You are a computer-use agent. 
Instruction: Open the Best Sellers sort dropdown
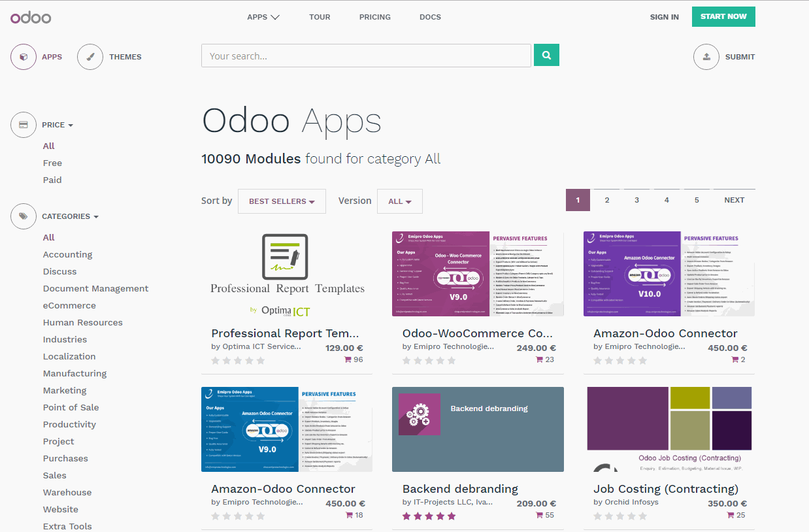point(282,201)
